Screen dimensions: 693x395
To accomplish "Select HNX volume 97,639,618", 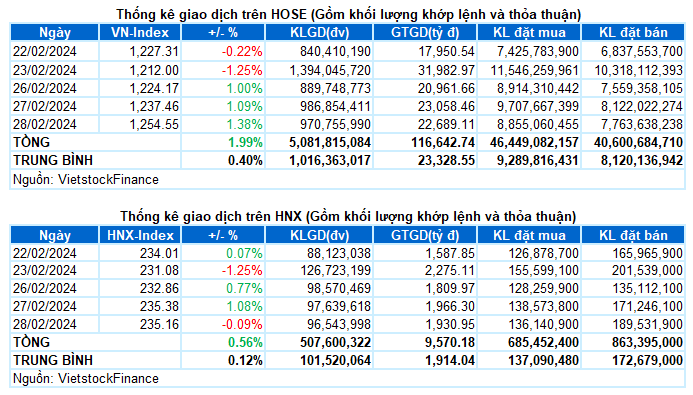I will click(x=339, y=306).
